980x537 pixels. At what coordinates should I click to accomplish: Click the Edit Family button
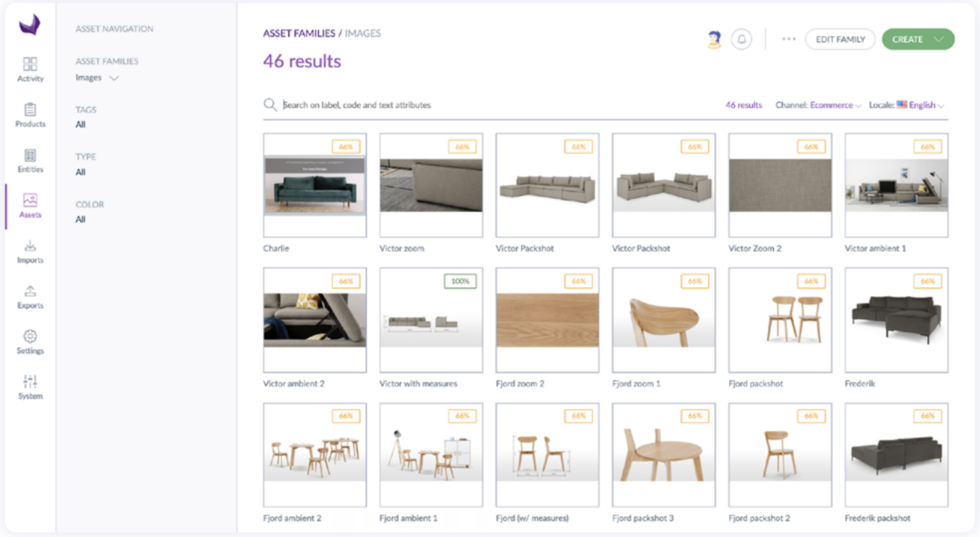point(840,40)
